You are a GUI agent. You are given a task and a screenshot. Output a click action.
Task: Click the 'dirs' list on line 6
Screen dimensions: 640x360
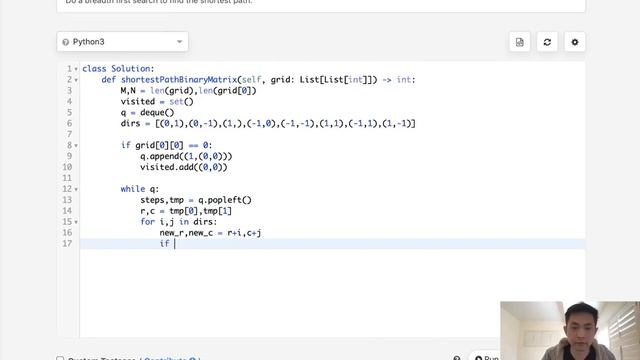[268, 123]
